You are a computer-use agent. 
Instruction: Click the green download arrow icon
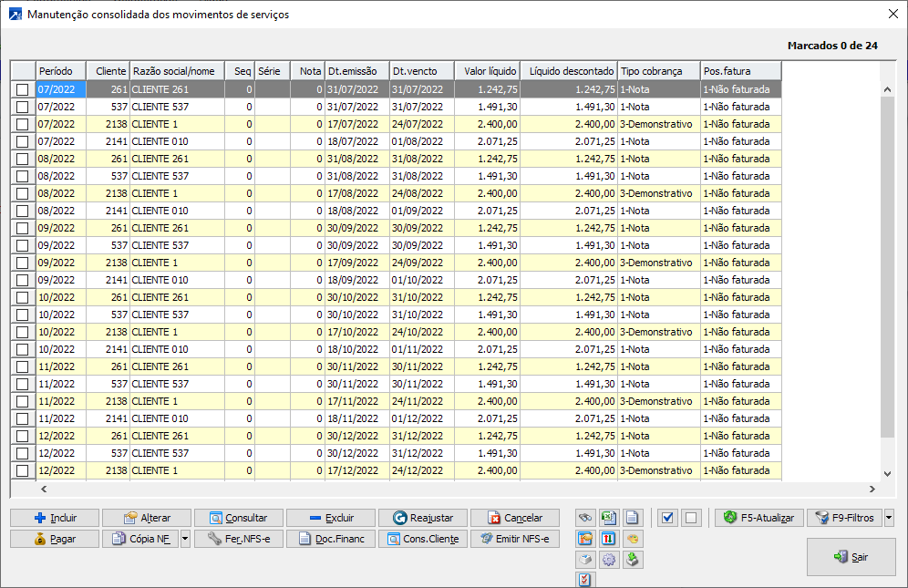click(633, 560)
